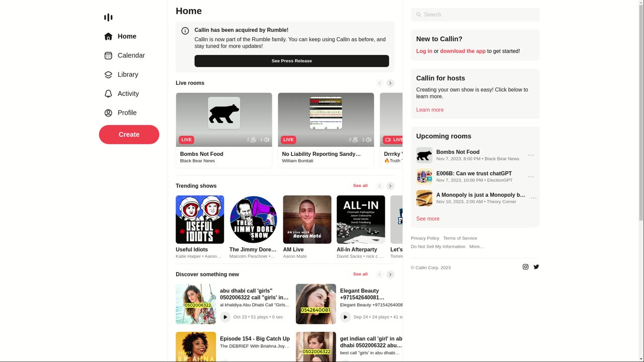
Task: Click the See Press Release button
Action: (x=292, y=61)
